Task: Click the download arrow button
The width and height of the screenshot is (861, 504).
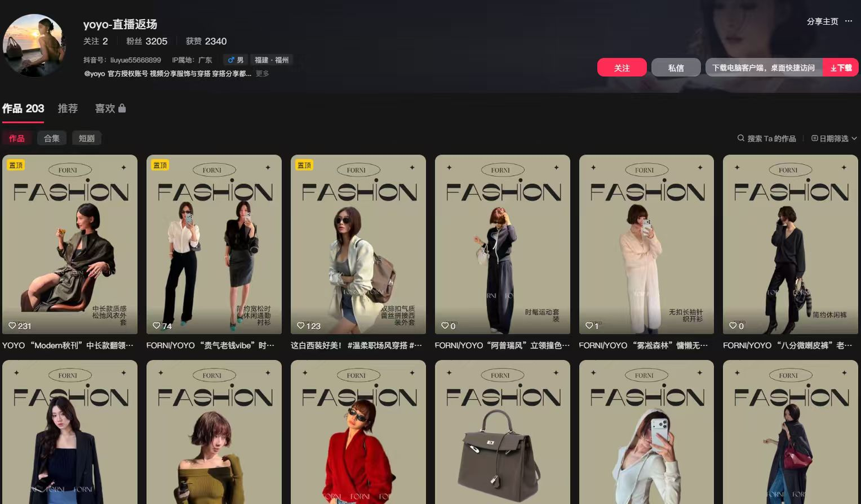Action: point(841,67)
